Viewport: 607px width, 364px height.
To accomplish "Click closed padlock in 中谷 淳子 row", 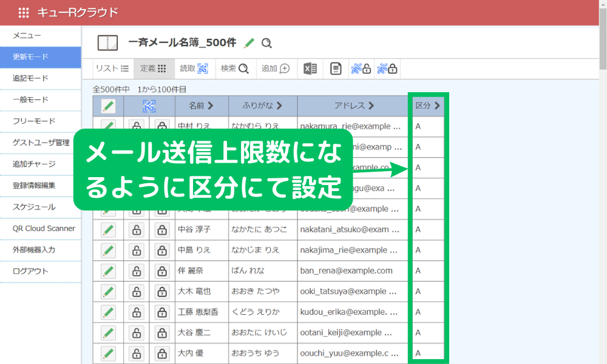I will (x=162, y=230).
